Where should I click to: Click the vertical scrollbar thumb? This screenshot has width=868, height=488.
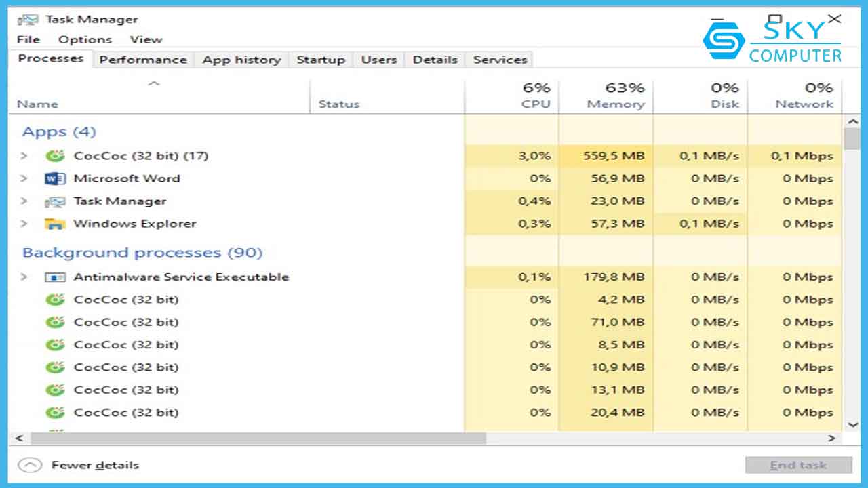tap(853, 139)
